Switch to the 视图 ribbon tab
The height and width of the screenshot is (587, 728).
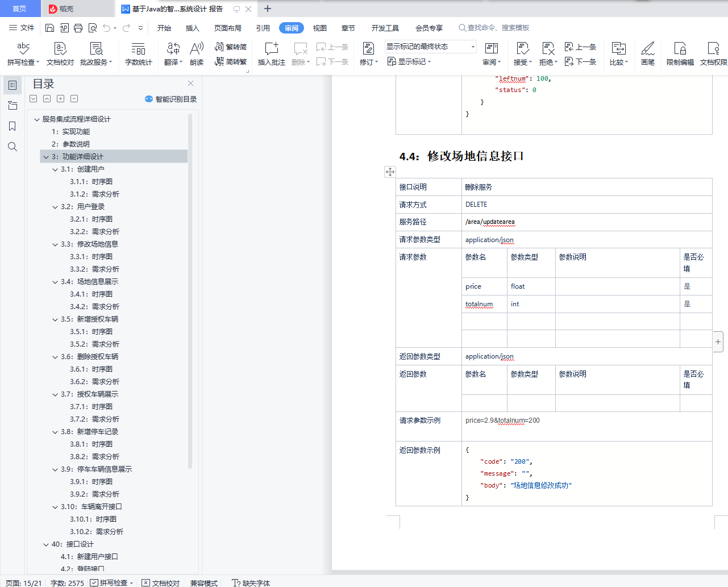point(320,28)
